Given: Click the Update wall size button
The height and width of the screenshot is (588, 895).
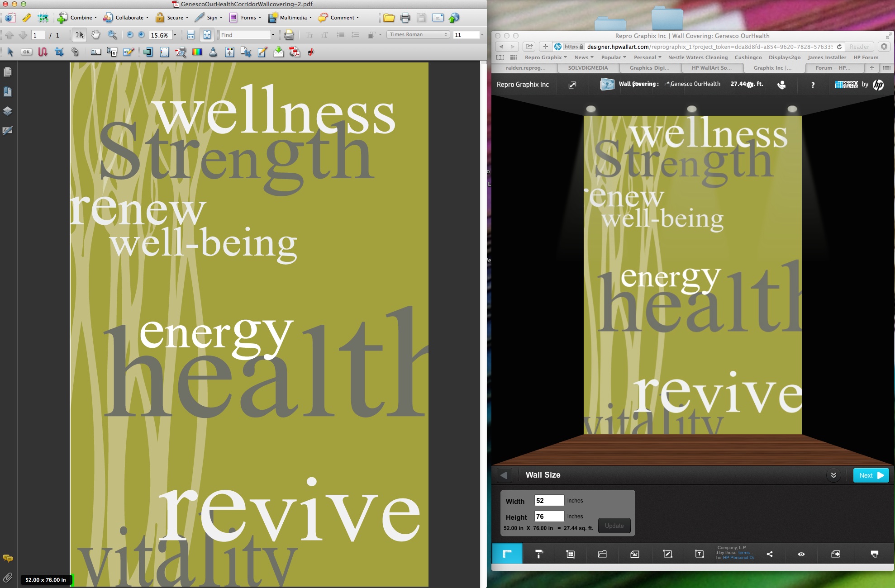Looking at the screenshot, I should (614, 526).
